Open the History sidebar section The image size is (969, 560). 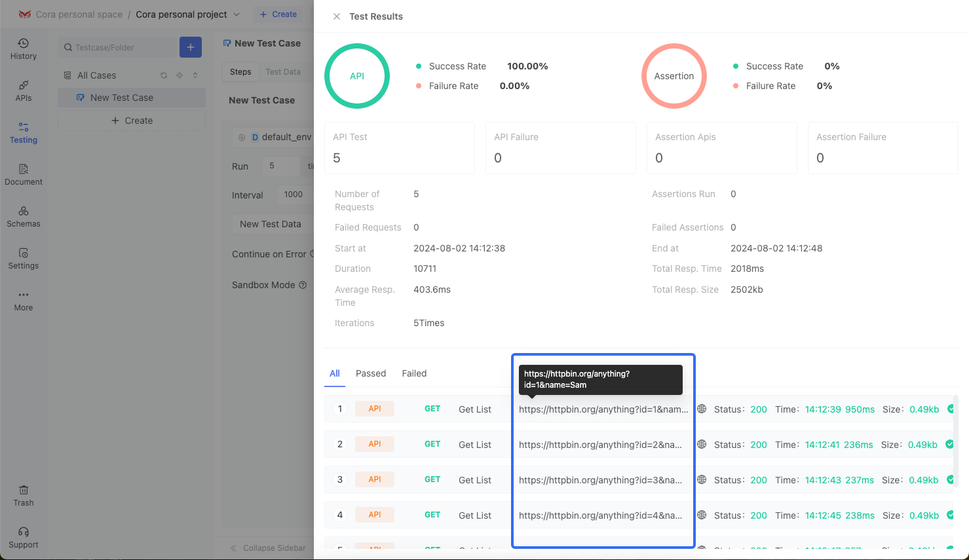(x=24, y=48)
